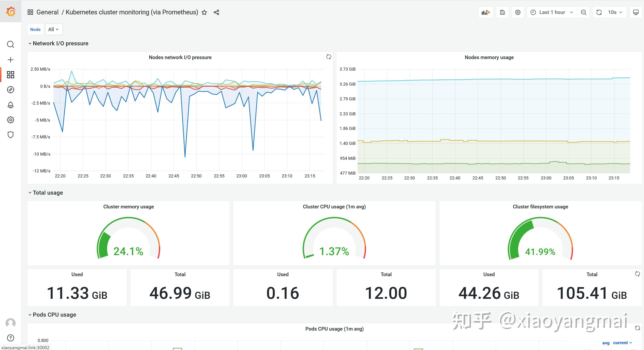
Task: Open the Last 1 hour time picker
Action: 551,12
